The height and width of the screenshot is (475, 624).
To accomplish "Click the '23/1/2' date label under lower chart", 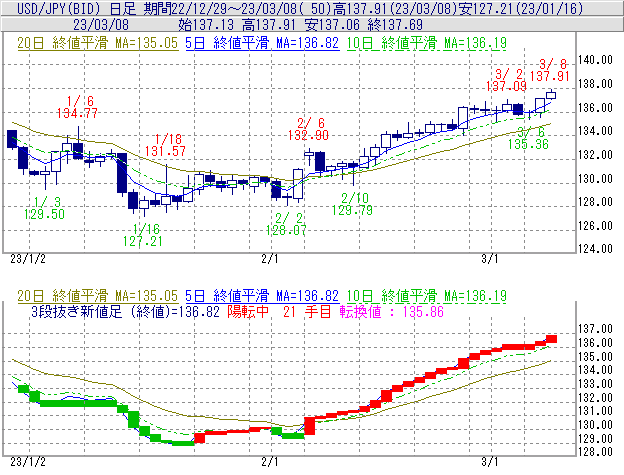I will (28, 462).
